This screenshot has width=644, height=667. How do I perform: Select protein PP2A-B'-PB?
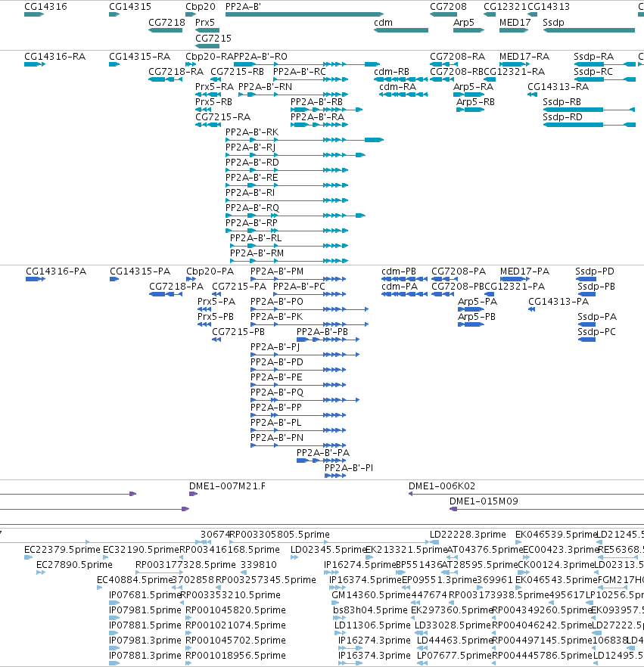tap(322, 332)
